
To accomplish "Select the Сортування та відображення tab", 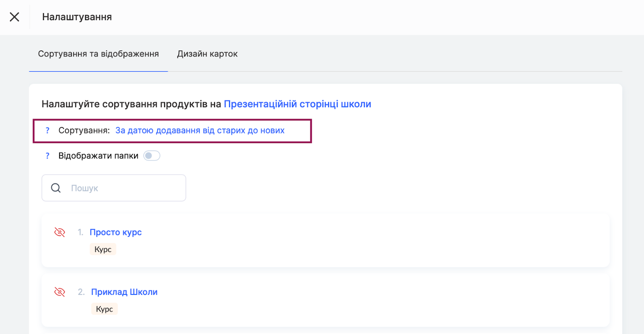I will pos(98,54).
